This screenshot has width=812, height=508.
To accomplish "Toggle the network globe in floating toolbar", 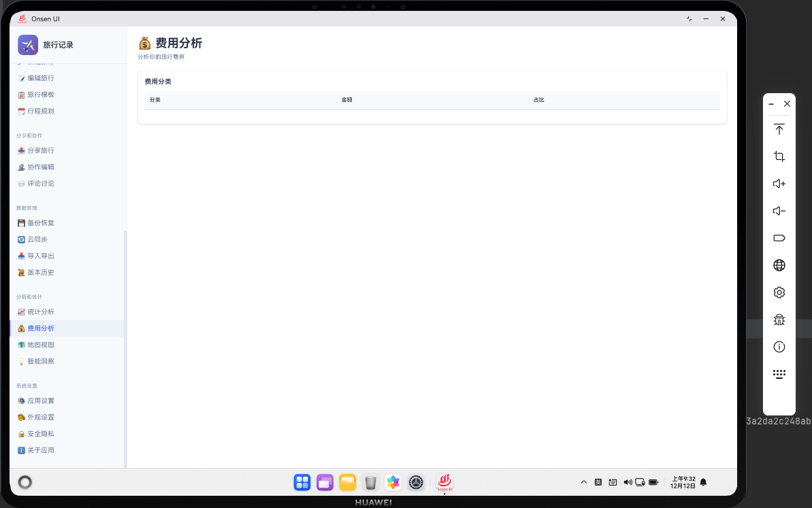I will tap(779, 265).
